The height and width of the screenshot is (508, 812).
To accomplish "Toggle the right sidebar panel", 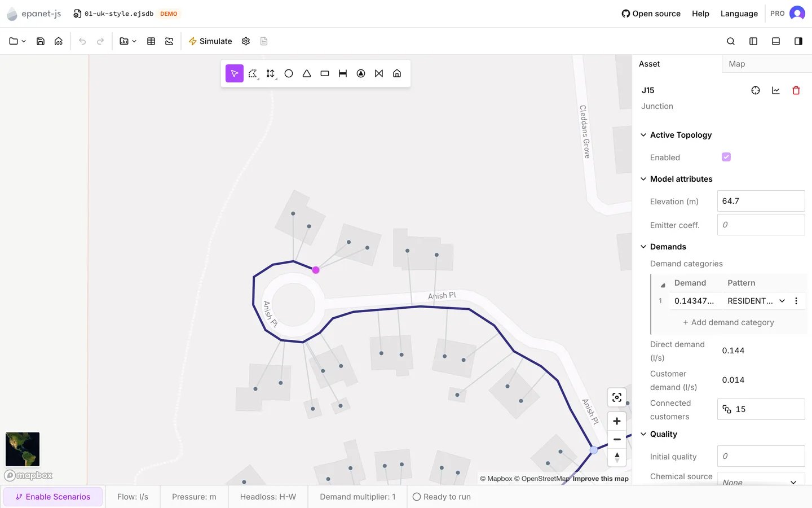I will (x=798, y=41).
